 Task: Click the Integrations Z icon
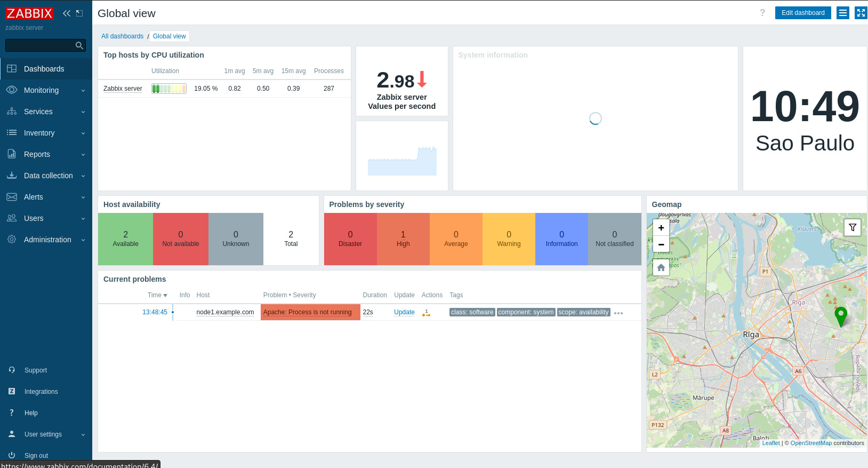[x=12, y=391]
